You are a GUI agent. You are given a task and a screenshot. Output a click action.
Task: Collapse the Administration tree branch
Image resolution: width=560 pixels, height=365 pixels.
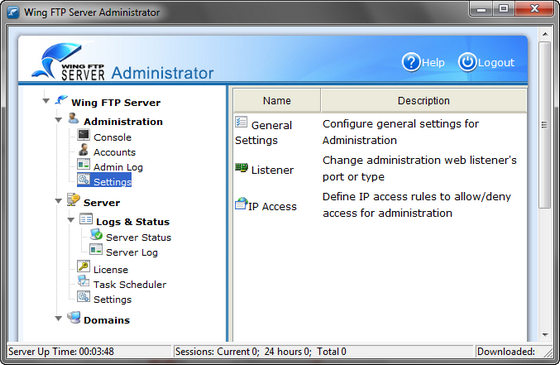[59, 120]
